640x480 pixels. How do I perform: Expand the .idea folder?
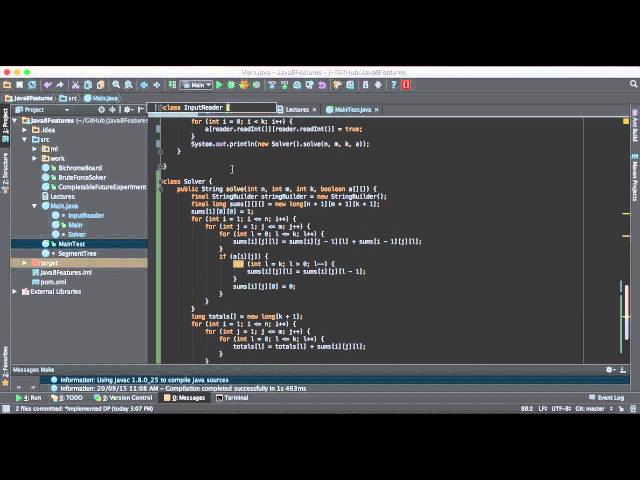click(25, 130)
